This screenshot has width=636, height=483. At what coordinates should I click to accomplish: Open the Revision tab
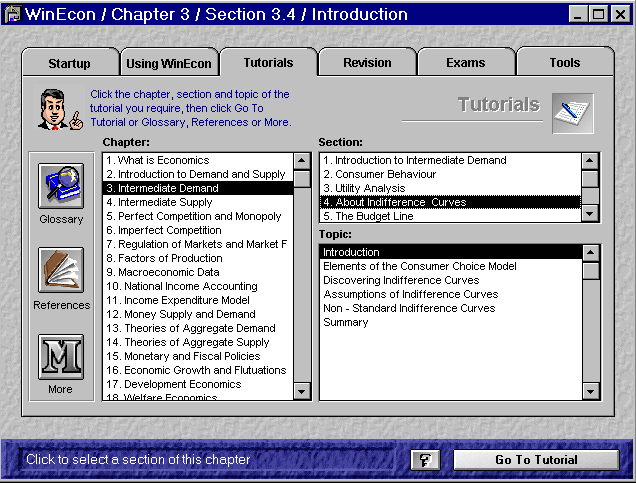367,62
